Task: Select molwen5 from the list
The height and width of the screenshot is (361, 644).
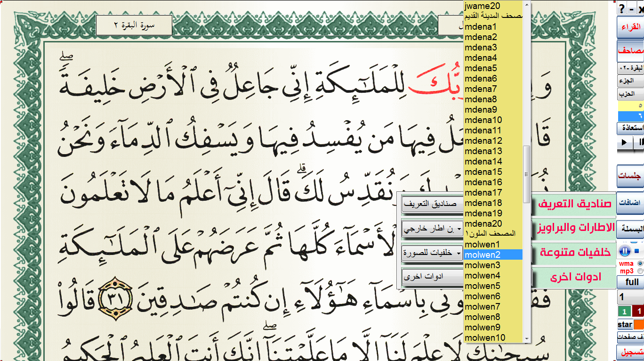Action: [482, 286]
